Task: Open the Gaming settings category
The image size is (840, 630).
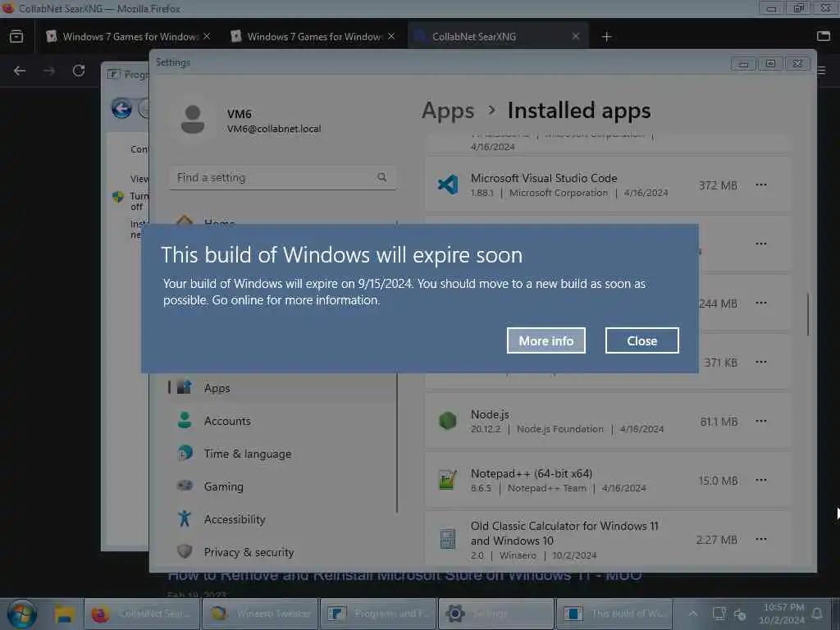Action: (x=282, y=486)
